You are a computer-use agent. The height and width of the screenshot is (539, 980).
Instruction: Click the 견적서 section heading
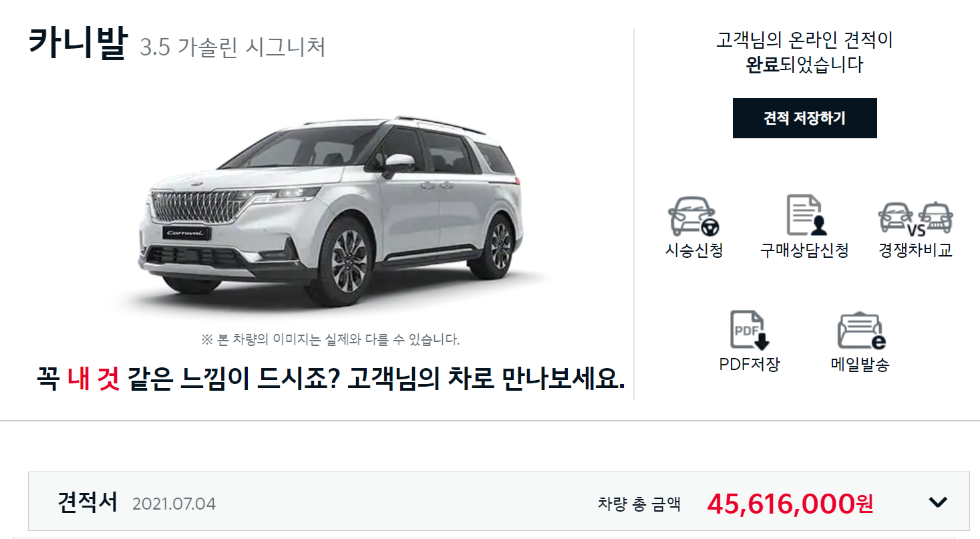(x=88, y=502)
